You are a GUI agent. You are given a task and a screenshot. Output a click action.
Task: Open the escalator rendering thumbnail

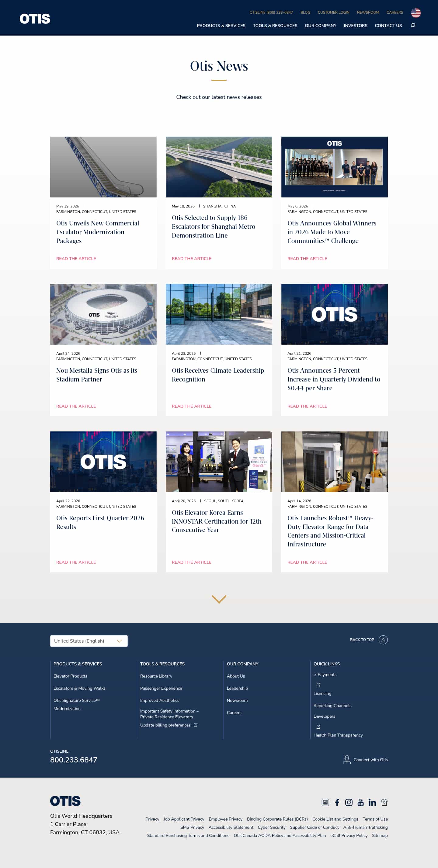(x=103, y=167)
